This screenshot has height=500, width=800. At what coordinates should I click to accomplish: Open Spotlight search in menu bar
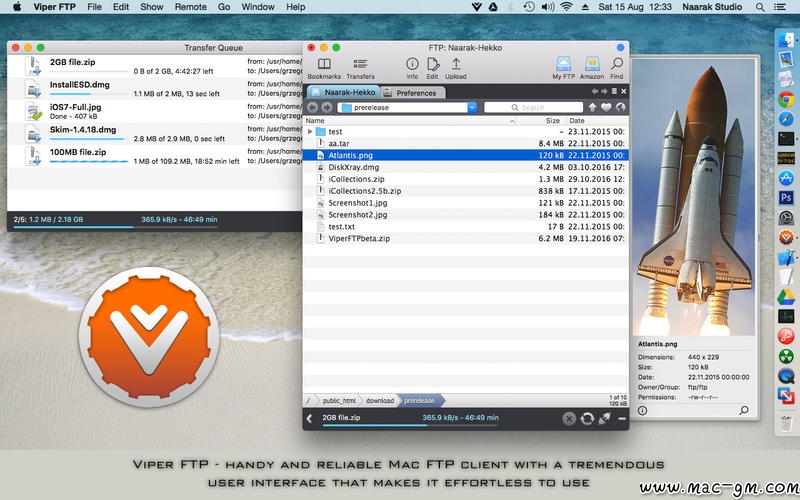[x=760, y=7]
